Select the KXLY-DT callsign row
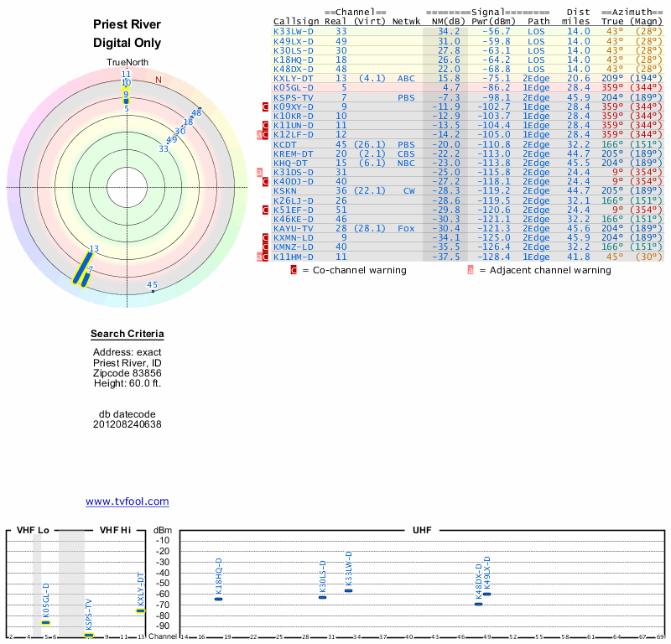The width and height of the screenshot is (671, 644). 294,78
